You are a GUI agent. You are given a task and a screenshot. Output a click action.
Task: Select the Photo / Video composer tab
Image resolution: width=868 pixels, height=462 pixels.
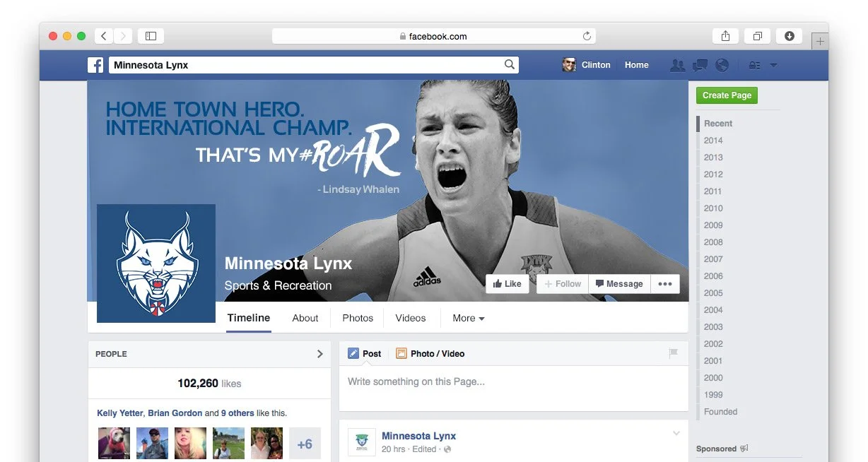tap(430, 353)
